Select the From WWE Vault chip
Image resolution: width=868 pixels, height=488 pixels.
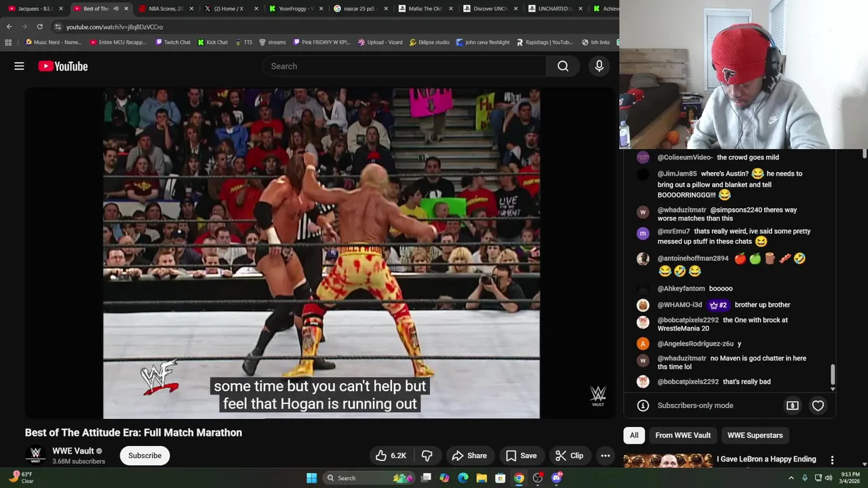click(683, 435)
